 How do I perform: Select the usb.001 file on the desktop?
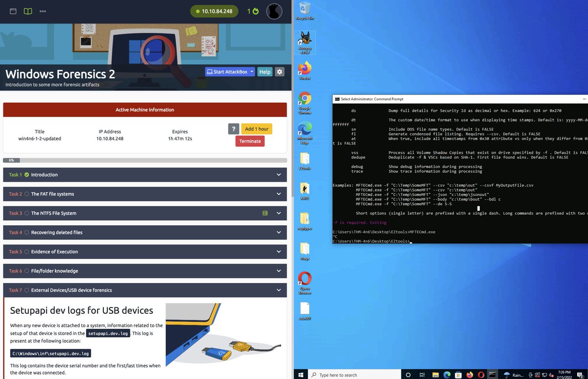coord(305,311)
